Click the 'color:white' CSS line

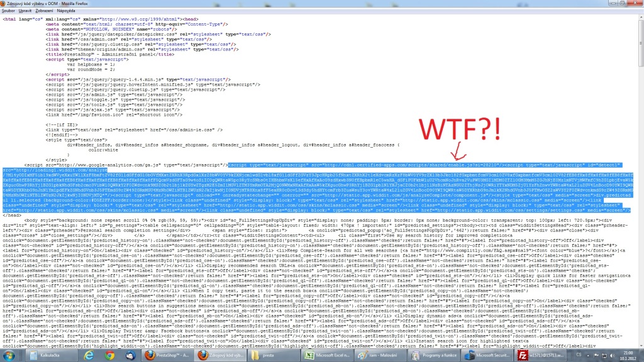(x=103, y=150)
